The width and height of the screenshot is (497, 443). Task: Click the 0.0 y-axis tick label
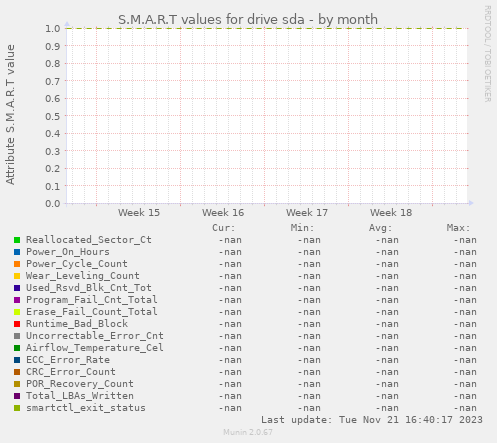[53, 203]
